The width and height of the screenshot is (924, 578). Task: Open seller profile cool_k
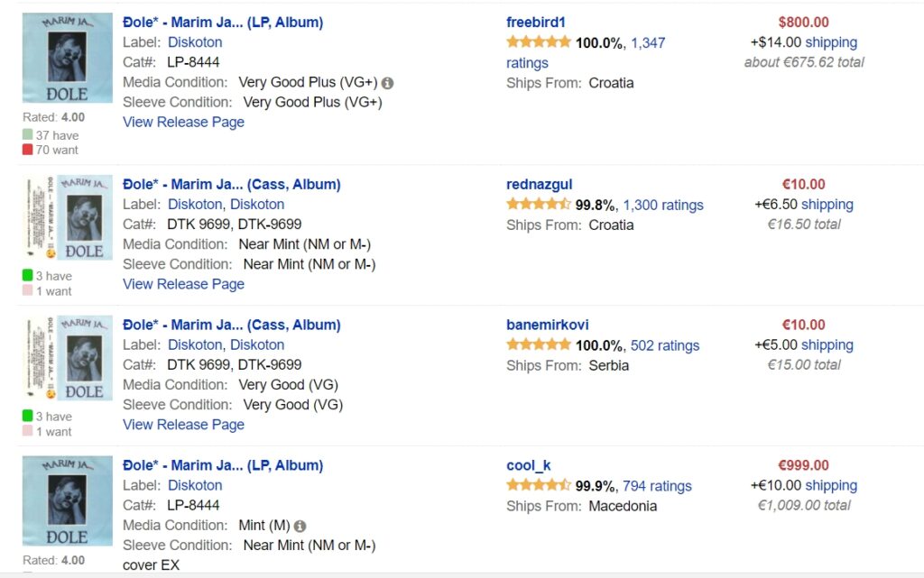(529, 465)
